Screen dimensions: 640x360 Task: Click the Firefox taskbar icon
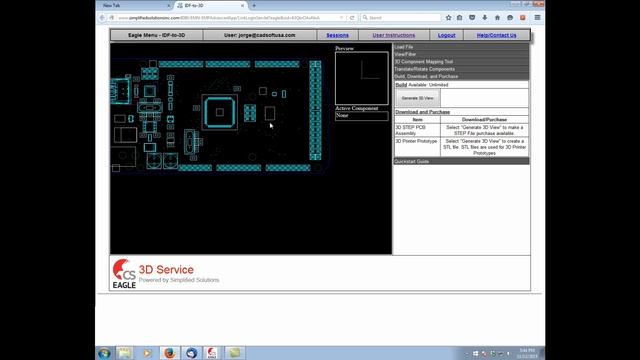pos(169,353)
